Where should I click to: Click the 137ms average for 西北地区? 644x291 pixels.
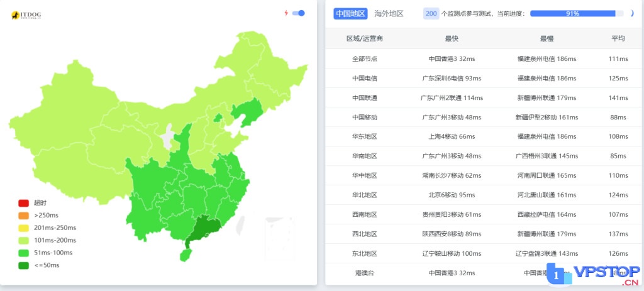pos(618,234)
